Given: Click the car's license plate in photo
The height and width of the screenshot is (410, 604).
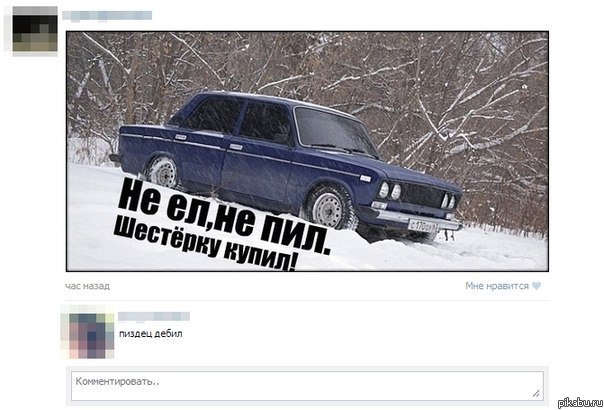Looking at the screenshot, I should click(423, 226).
